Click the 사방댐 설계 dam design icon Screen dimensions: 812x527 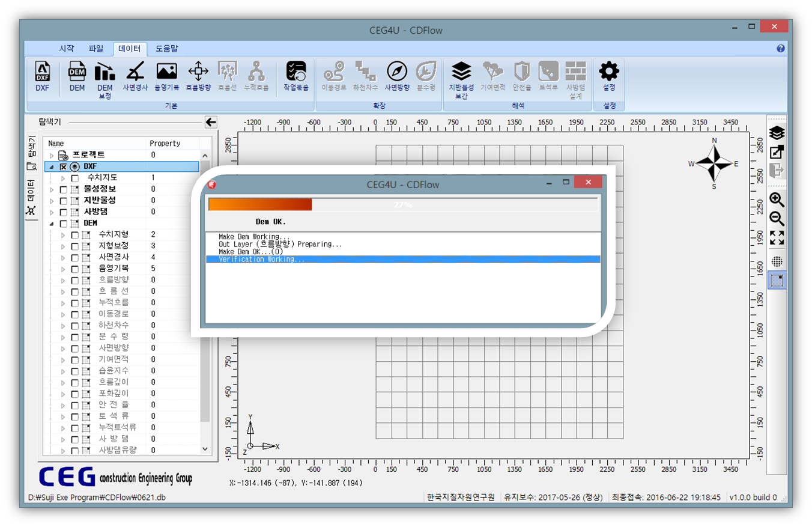(x=576, y=80)
